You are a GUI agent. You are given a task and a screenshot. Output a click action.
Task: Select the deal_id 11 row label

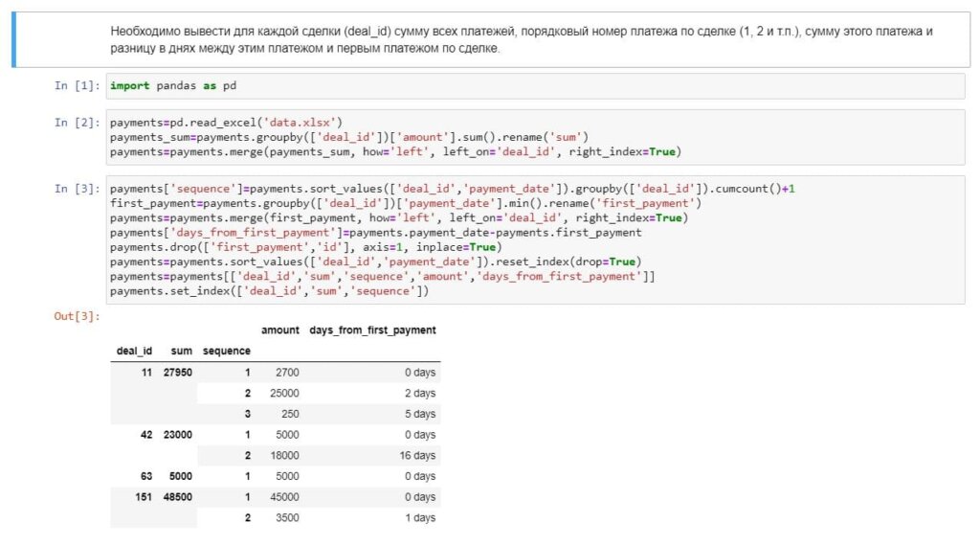pyautogui.click(x=145, y=372)
